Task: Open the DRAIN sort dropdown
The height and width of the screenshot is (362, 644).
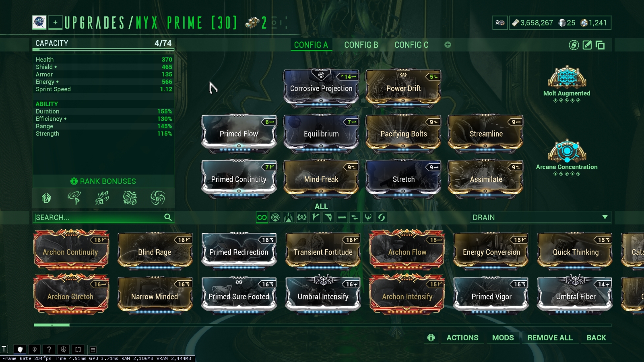Action: tap(540, 217)
